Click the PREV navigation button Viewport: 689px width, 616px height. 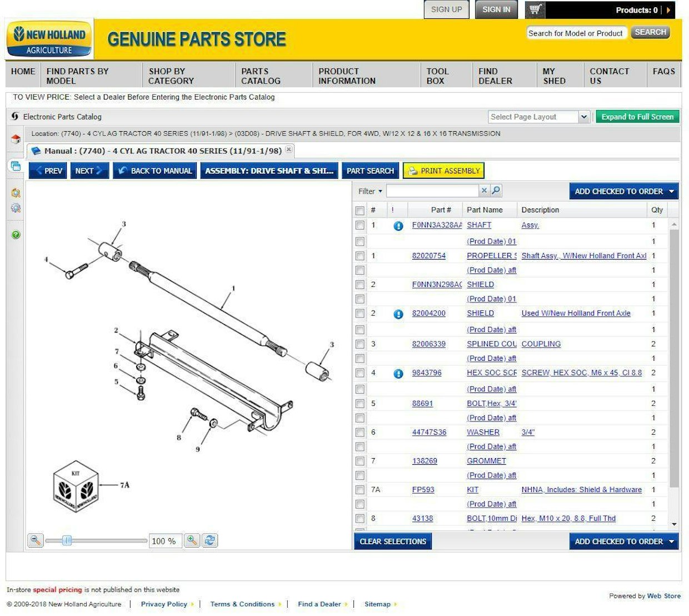click(48, 171)
